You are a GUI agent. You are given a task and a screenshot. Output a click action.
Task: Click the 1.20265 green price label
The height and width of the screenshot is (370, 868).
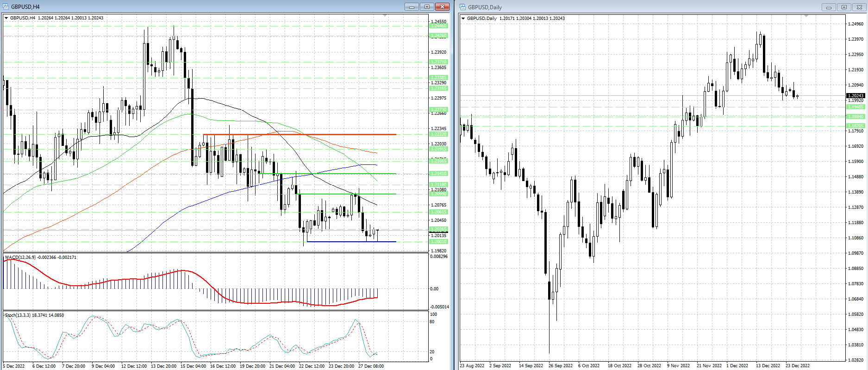(439, 229)
